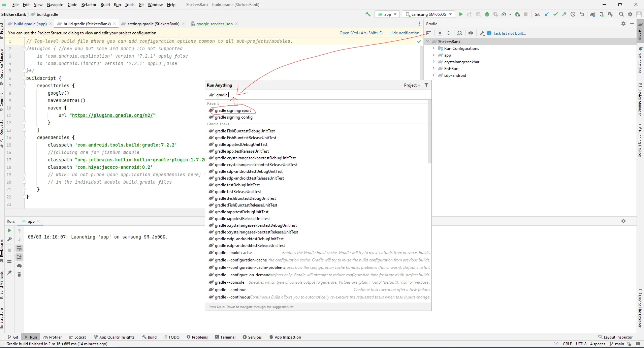
Task: Open the Logcat tool window button
Action: [77, 337]
